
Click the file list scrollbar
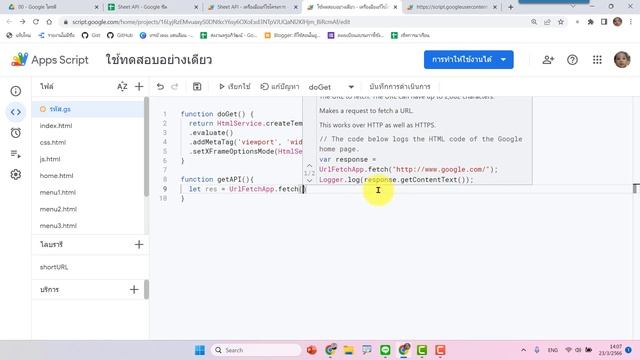(146, 147)
